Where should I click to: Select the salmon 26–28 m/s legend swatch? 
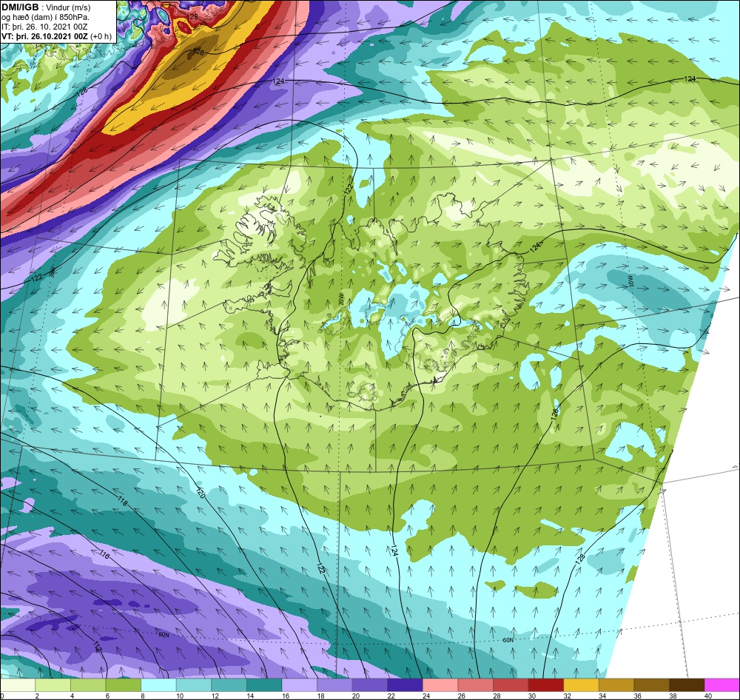(475, 685)
